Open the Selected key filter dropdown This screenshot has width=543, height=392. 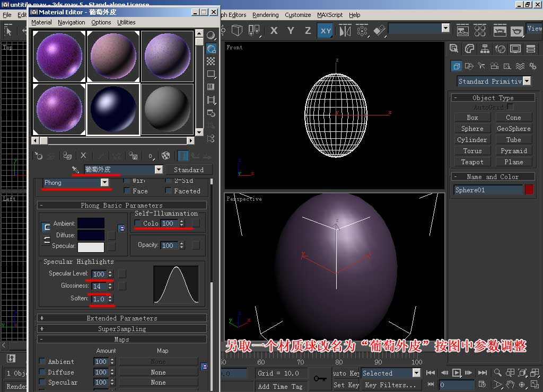coord(416,372)
